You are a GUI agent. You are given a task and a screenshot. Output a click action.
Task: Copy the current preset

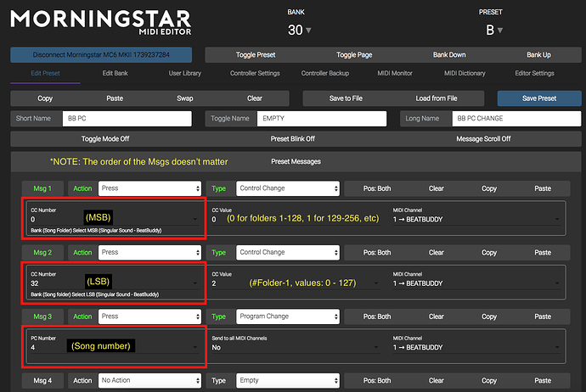pos(45,98)
